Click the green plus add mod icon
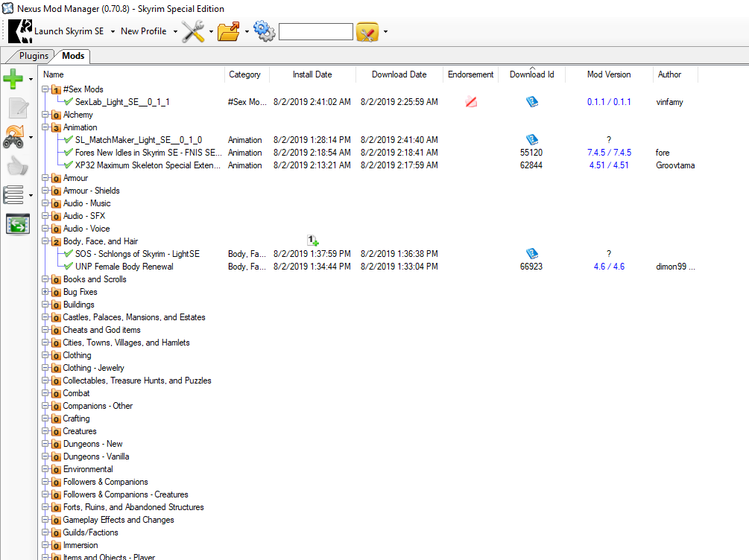The height and width of the screenshot is (560, 749). (13, 79)
